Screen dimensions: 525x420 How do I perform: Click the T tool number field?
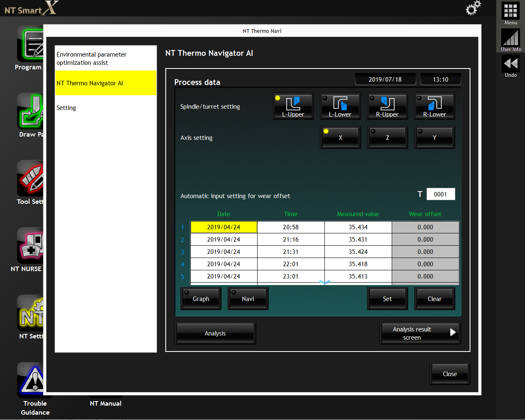441,194
